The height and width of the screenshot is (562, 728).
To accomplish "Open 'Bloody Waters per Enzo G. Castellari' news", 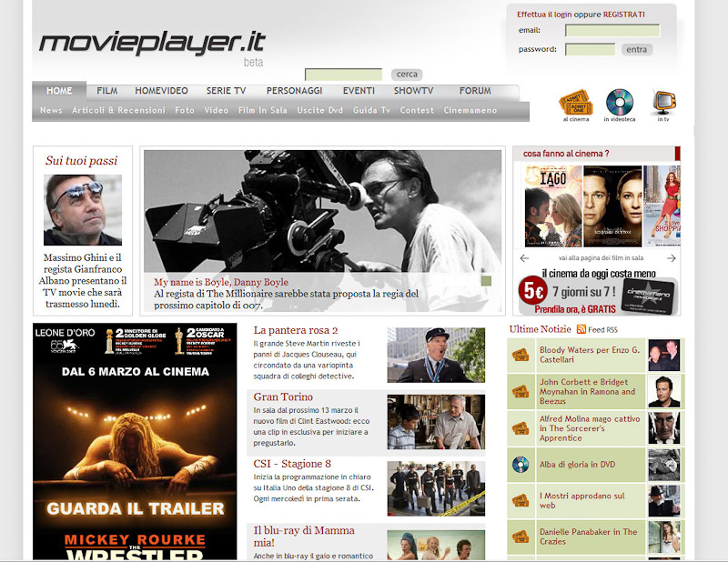I will [590, 355].
